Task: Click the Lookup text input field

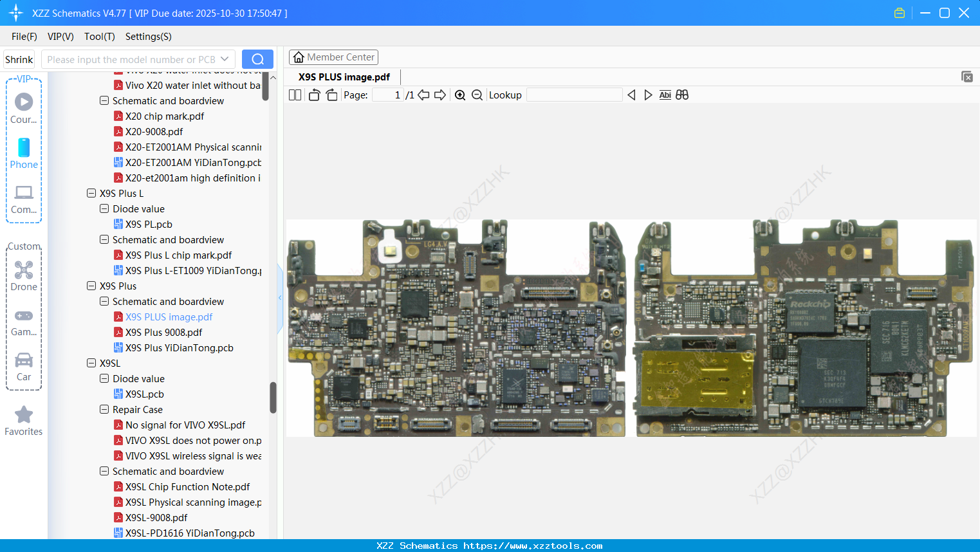Action: (574, 95)
